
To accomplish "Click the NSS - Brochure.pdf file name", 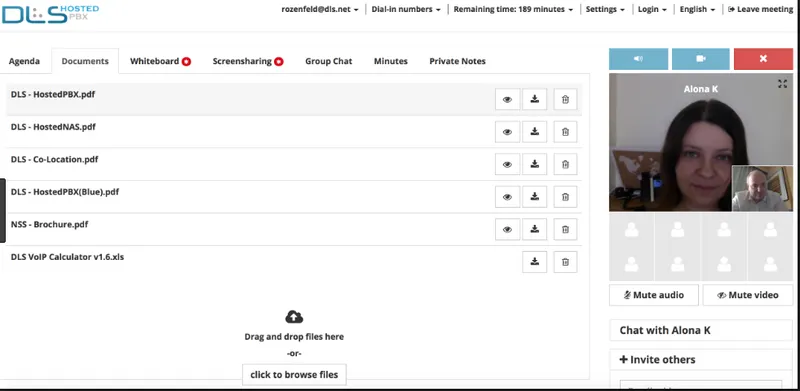I will click(x=49, y=224).
